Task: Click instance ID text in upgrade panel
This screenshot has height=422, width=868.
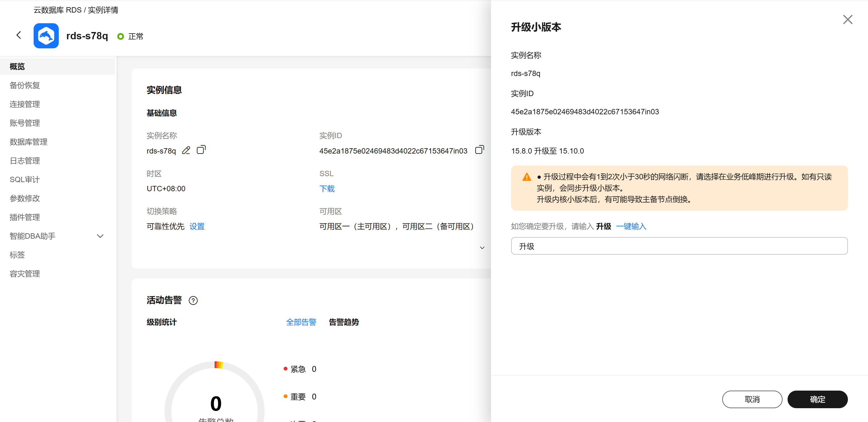Action: pos(585,112)
